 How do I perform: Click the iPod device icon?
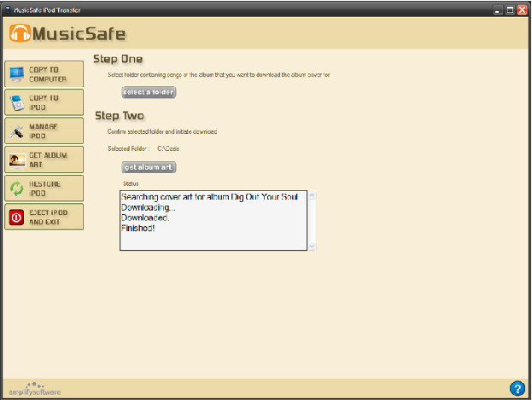pyautogui.click(x=17, y=102)
